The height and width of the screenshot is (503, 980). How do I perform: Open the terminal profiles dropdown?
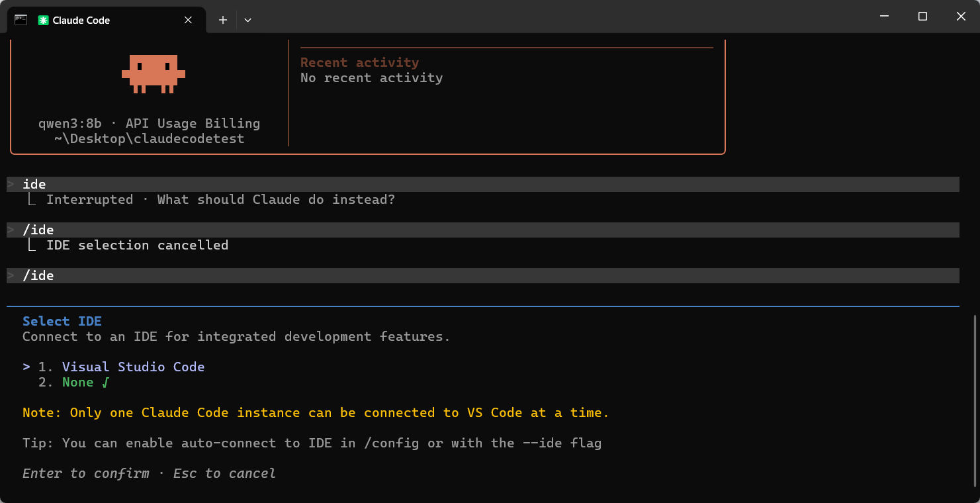click(x=247, y=21)
